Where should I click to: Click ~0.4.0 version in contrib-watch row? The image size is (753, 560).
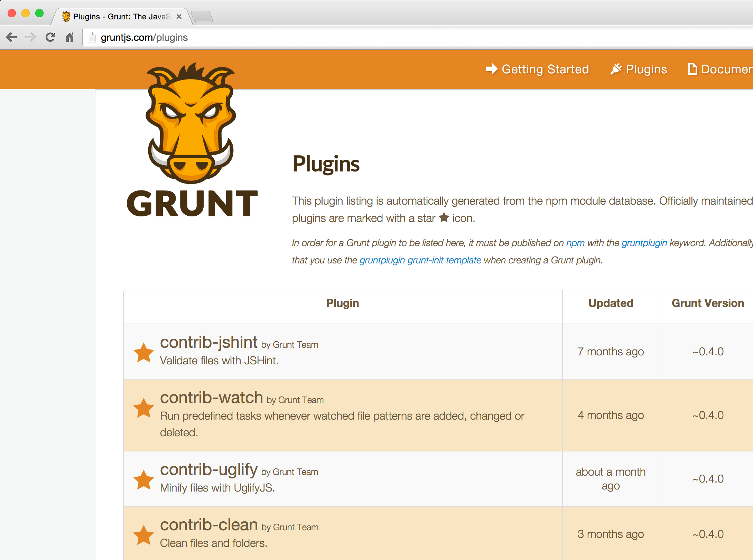pyautogui.click(x=708, y=415)
